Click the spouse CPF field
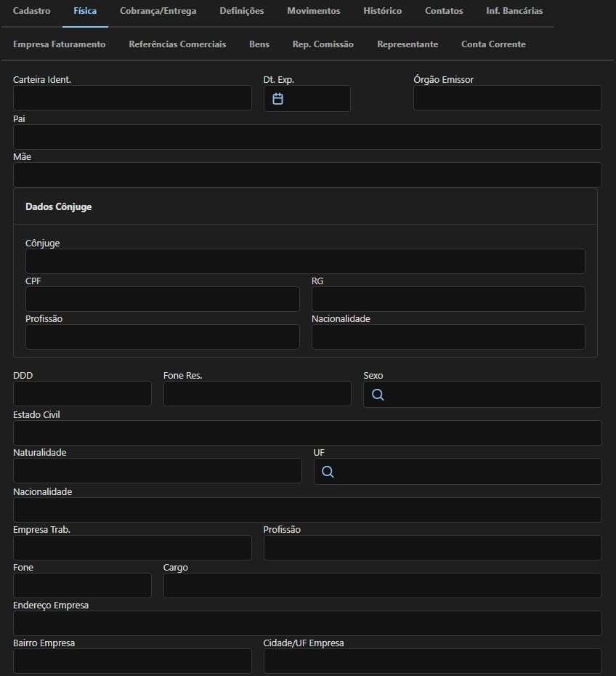This screenshot has width=616, height=676. (163, 299)
